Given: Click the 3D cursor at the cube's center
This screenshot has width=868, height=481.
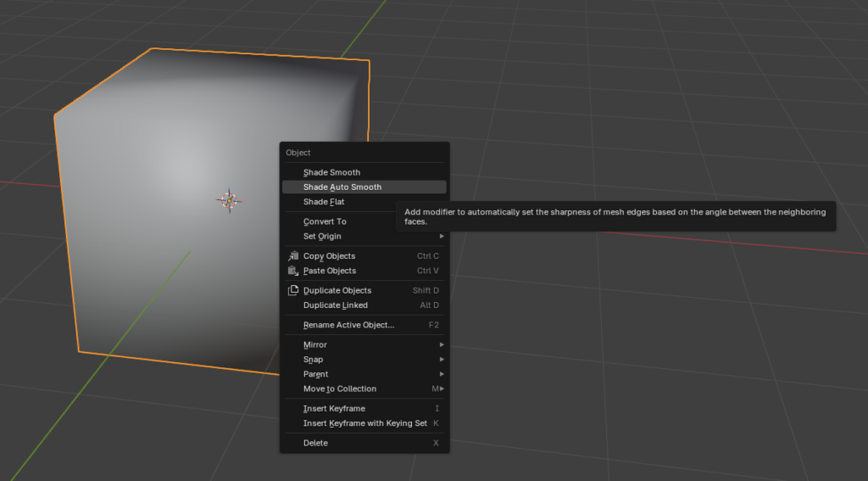Looking at the screenshot, I should [229, 200].
